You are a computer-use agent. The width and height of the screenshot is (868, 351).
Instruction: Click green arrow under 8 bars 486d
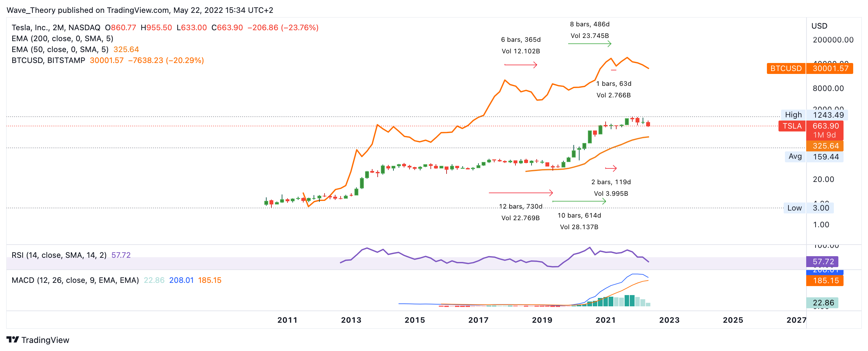coord(589,44)
